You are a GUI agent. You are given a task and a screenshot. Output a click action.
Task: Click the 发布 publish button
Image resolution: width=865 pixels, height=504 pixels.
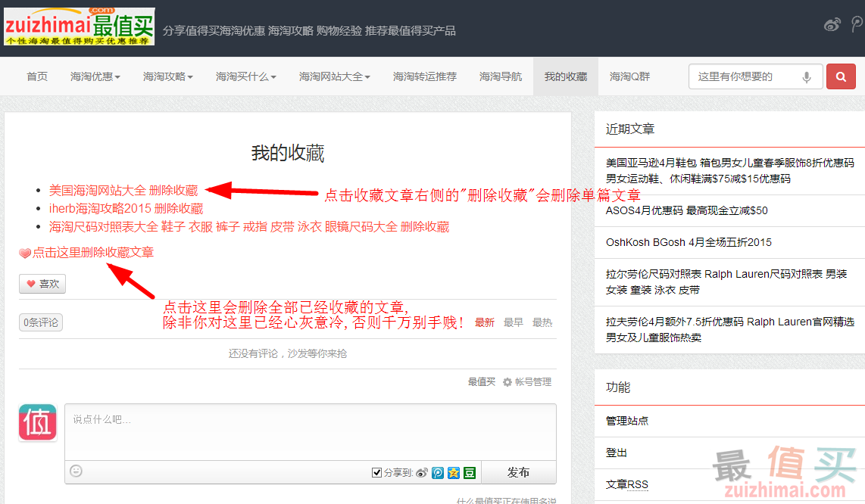(519, 472)
